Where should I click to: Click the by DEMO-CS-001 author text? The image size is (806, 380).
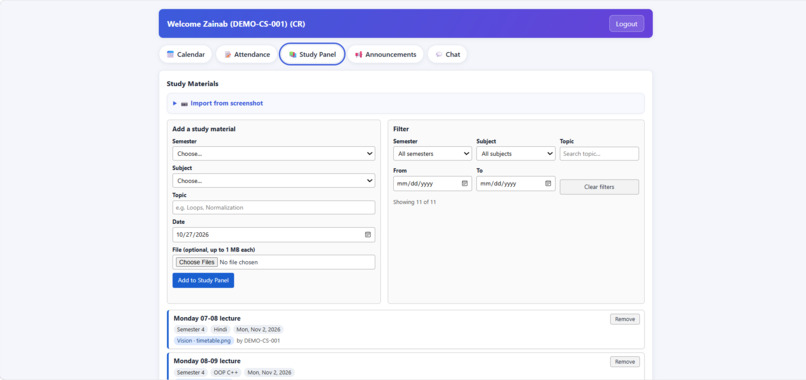(258, 340)
